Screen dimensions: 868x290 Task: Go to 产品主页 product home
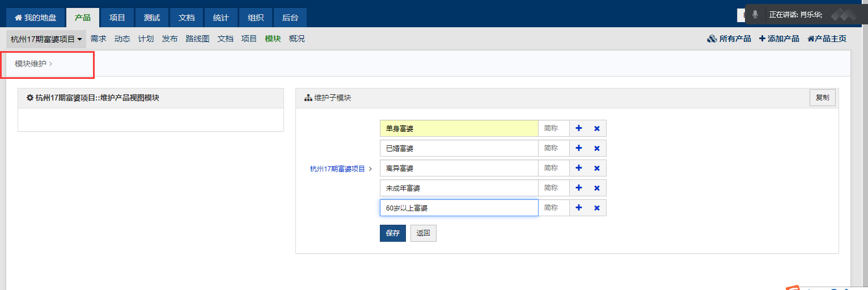tap(827, 39)
